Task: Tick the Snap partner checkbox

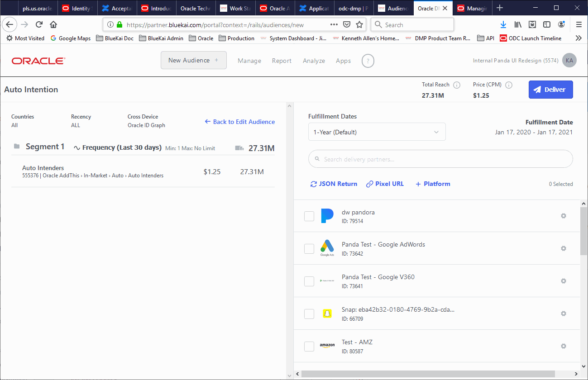Action: pyautogui.click(x=309, y=314)
